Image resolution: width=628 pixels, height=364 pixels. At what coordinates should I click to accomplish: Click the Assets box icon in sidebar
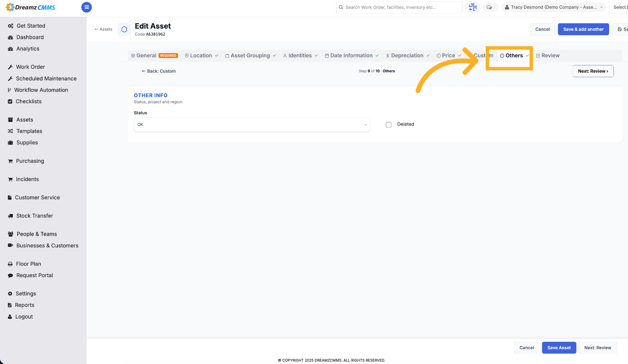coord(10,120)
